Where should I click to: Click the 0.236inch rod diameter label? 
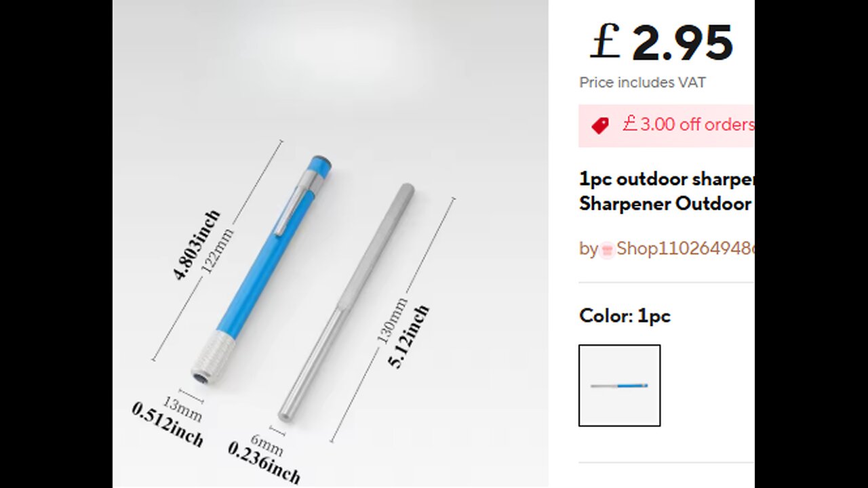tap(264, 462)
